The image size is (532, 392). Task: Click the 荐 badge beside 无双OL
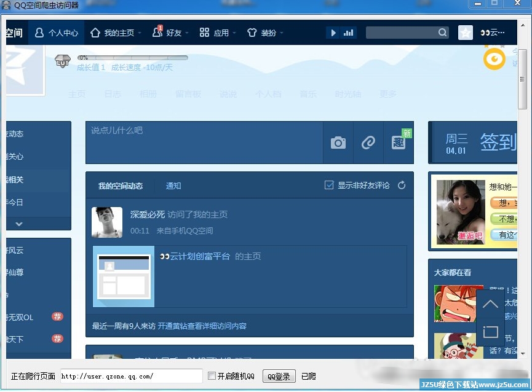[57, 317]
